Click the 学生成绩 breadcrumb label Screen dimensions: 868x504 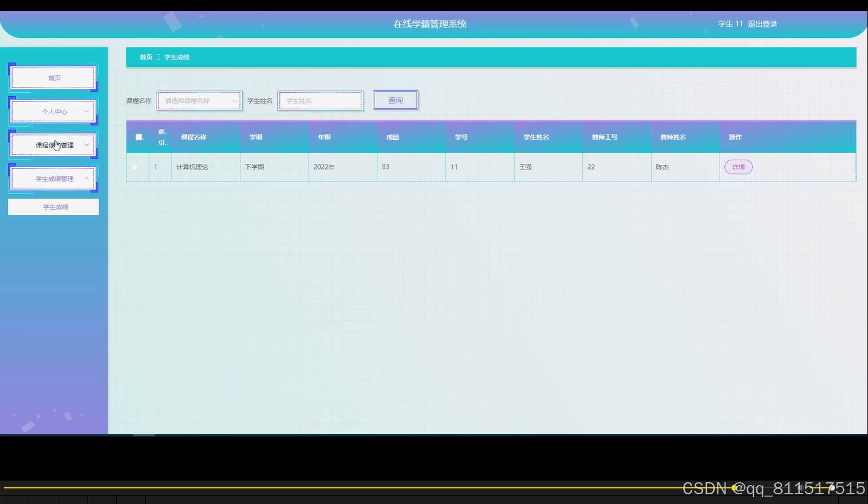177,57
